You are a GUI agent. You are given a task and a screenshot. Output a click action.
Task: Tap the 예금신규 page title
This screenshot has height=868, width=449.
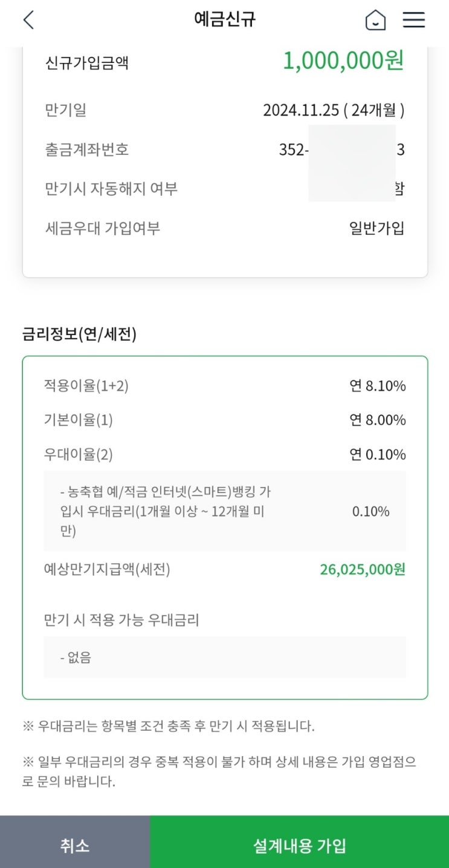225,19
